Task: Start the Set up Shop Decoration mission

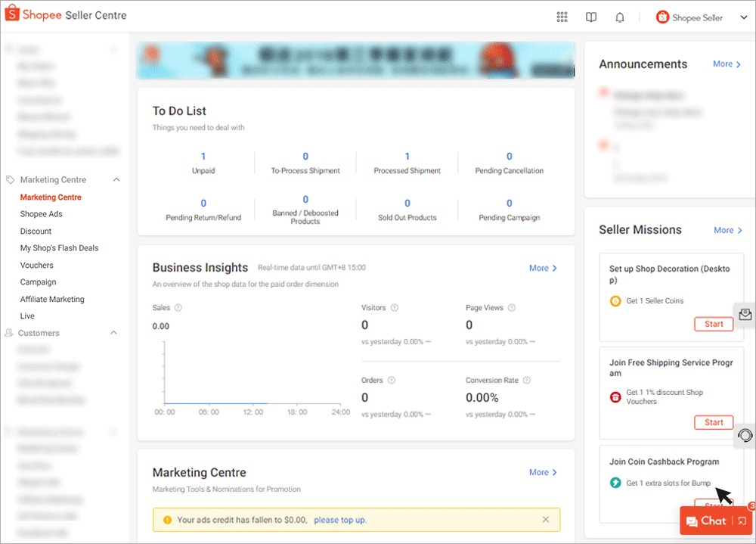Action: (714, 324)
